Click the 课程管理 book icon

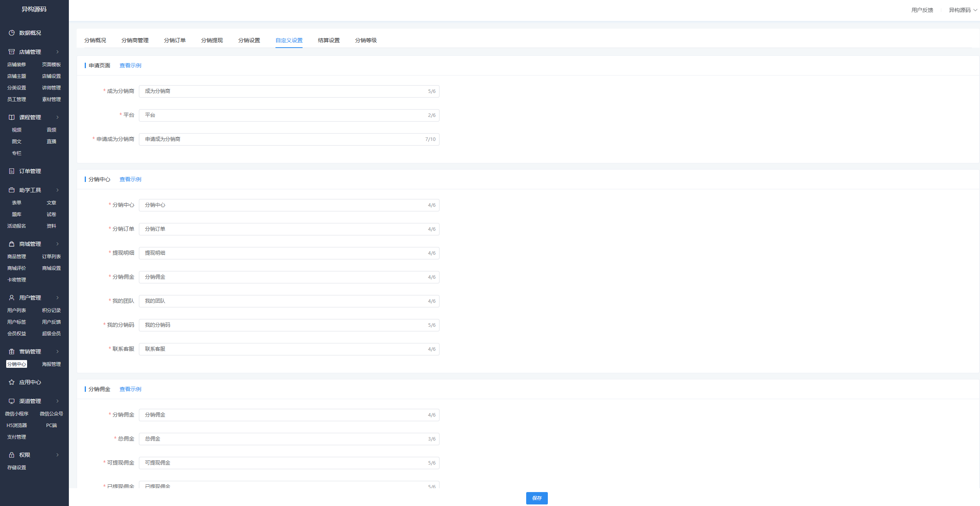(x=12, y=117)
